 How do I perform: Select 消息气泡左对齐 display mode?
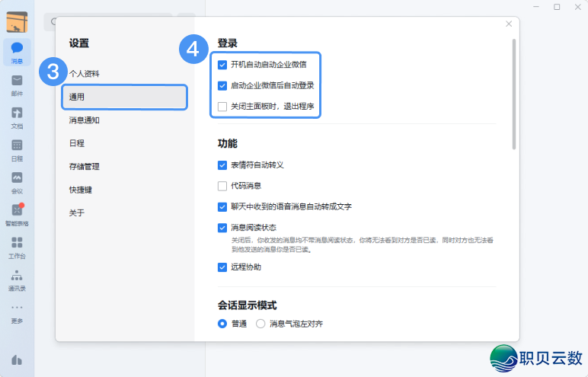pyautogui.click(x=260, y=324)
